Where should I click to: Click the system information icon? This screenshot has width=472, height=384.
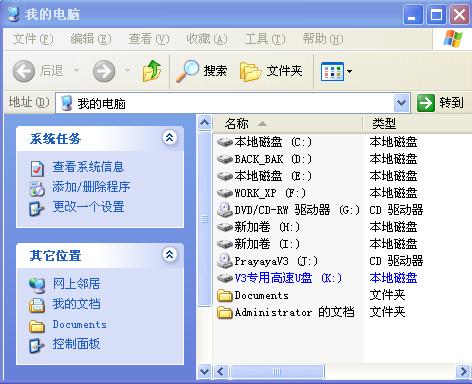37,168
